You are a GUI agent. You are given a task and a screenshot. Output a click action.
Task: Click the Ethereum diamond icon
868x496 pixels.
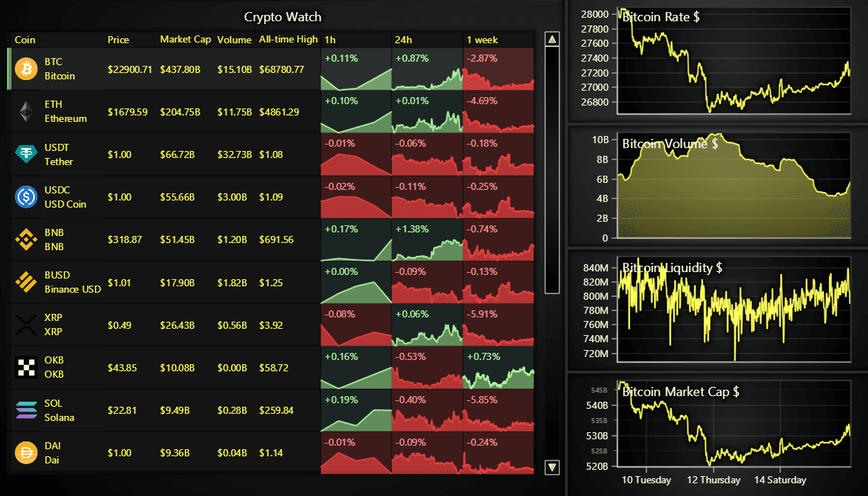pyautogui.click(x=26, y=111)
